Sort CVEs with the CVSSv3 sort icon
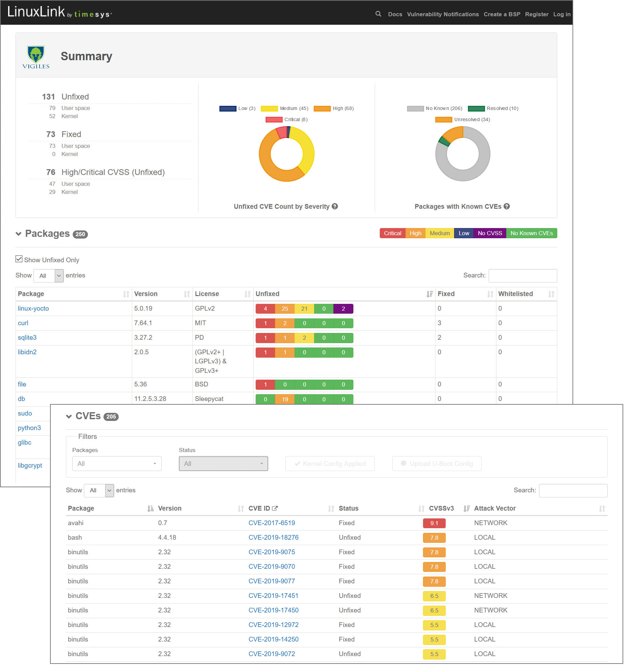631x672 pixels. (467, 508)
